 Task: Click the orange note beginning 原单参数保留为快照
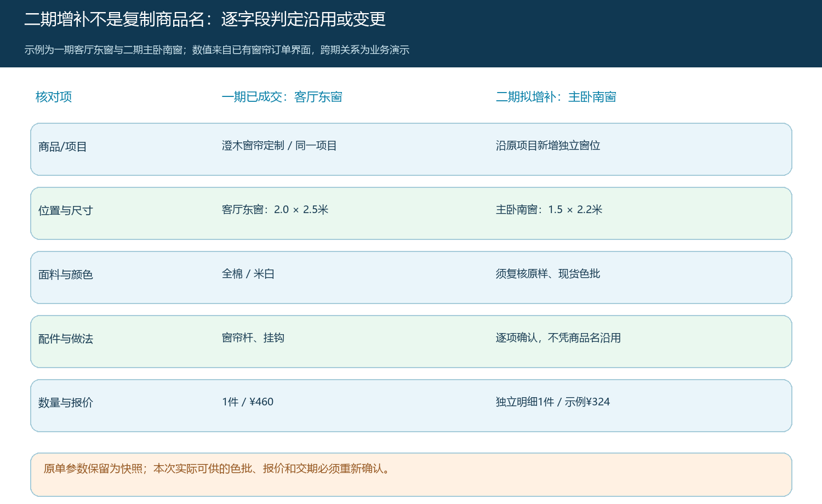tap(411, 474)
